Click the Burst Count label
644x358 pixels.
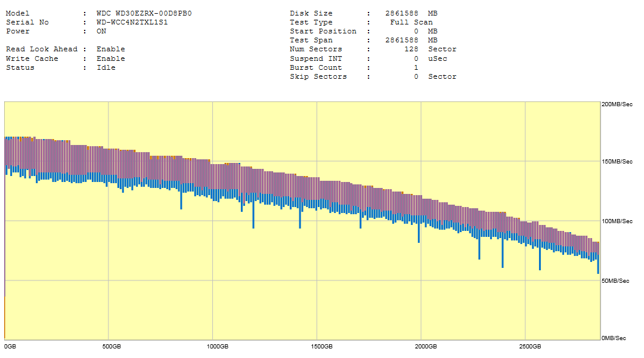tap(316, 67)
